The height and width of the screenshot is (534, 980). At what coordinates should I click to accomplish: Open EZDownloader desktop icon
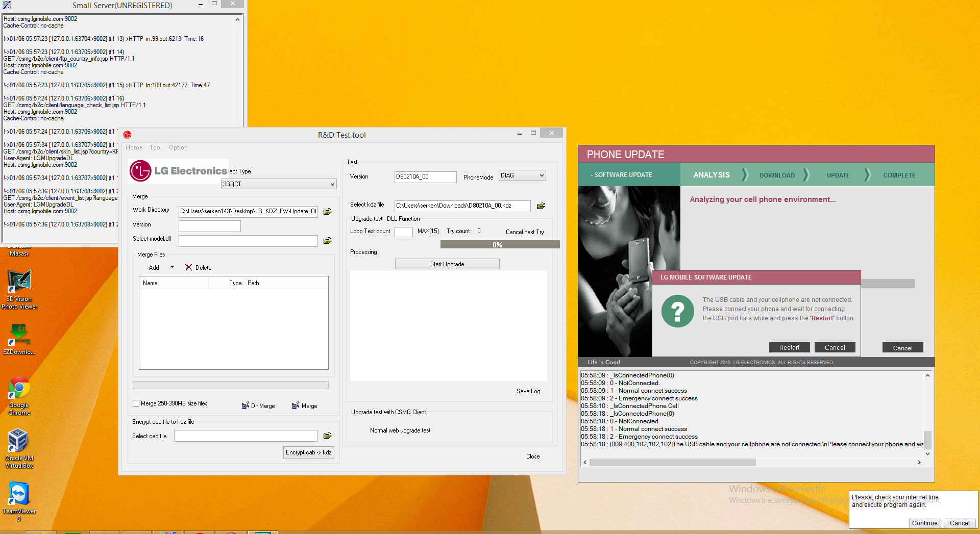click(x=19, y=339)
